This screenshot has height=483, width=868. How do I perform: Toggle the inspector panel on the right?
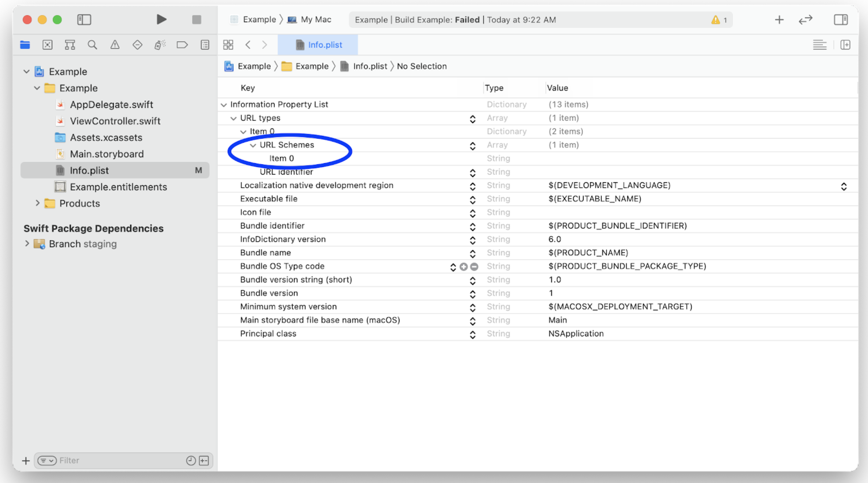(841, 19)
